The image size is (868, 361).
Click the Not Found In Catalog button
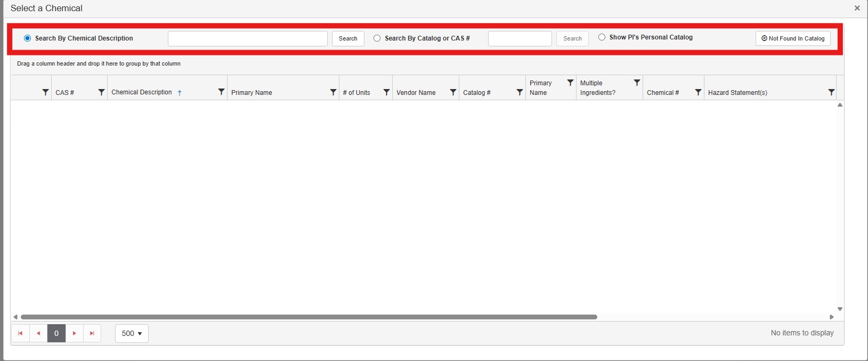pyautogui.click(x=793, y=38)
